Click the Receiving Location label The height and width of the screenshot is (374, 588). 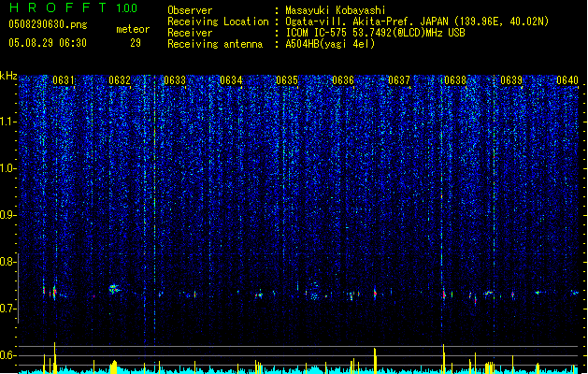click(x=218, y=22)
